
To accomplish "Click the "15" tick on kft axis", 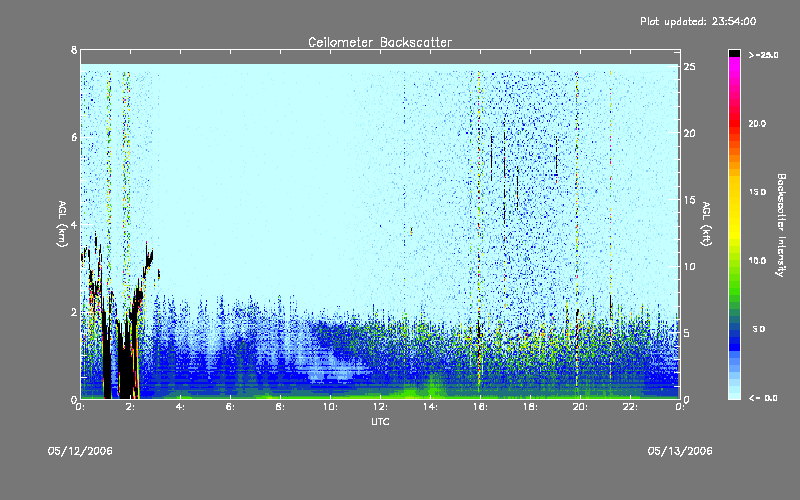I will tap(689, 200).
